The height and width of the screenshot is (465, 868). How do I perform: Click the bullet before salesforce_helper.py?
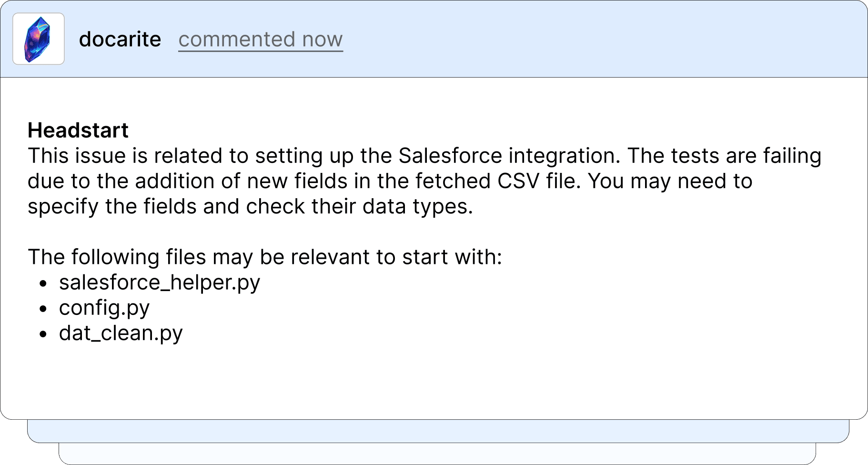point(43,283)
